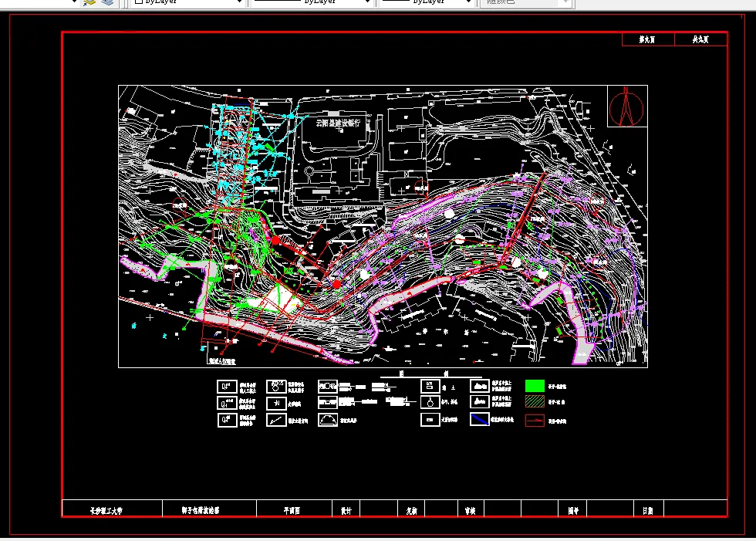Select the middle mound-shaped legend symbol in fifth column
Image resolution: width=756 pixels, height=541 pixels.
click(480, 401)
